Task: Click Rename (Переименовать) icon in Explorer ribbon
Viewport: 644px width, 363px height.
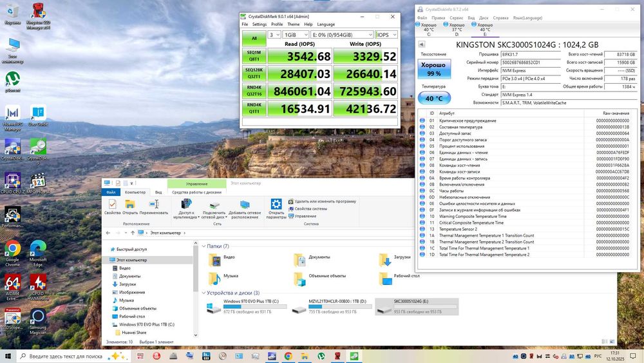Action: pos(154,207)
